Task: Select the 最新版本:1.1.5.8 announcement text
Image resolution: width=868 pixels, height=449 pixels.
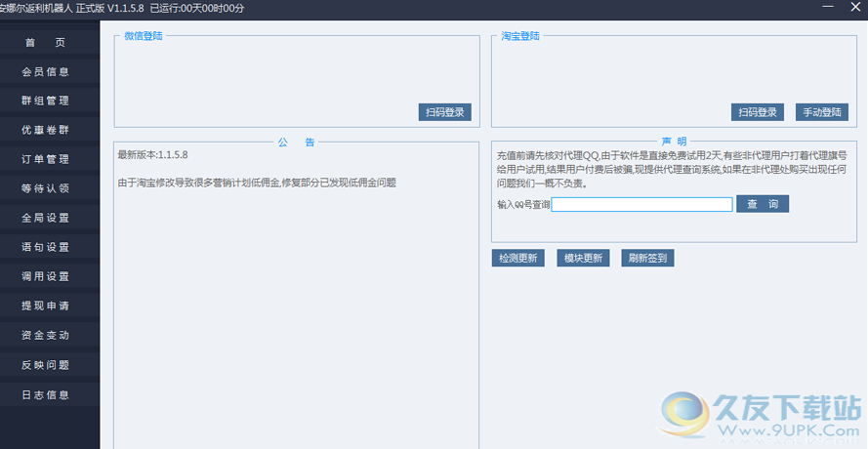Action: [x=152, y=155]
